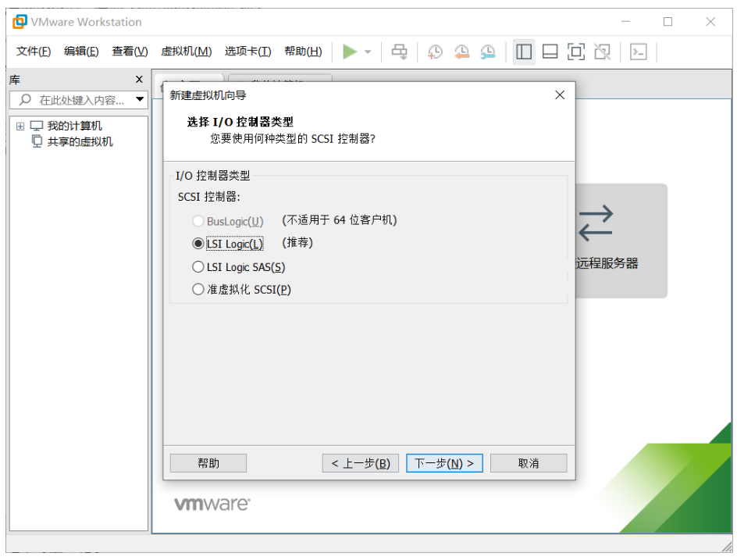This screenshot has height=560, width=737.
Task: Click the remote server arrows icon
Action: tap(596, 223)
